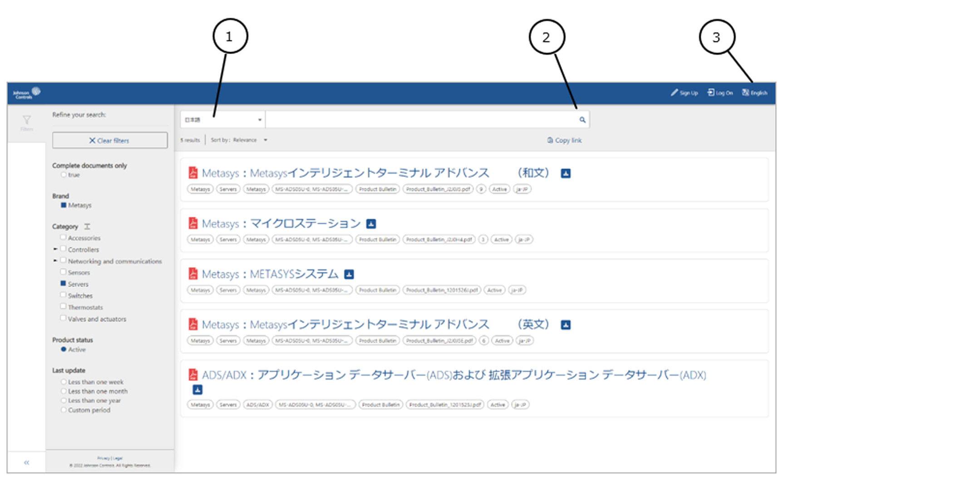This screenshot has width=980, height=488.
Task: Download the ADS/ADX document icon
Action: [197, 390]
